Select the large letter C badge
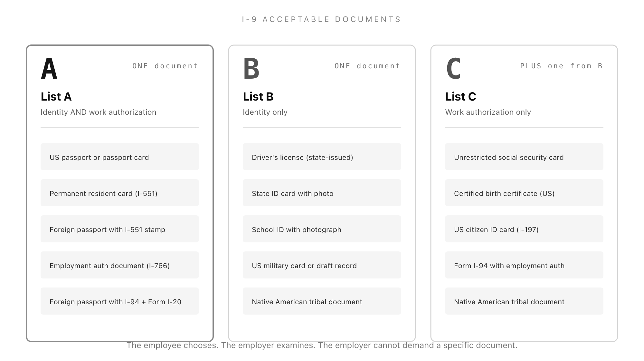This screenshot has height=361, width=644. click(453, 68)
